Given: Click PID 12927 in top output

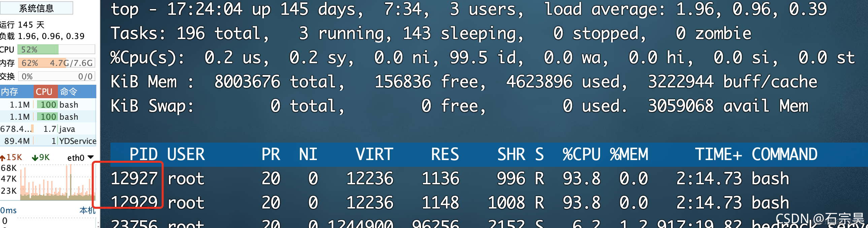Looking at the screenshot, I should (134, 179).
